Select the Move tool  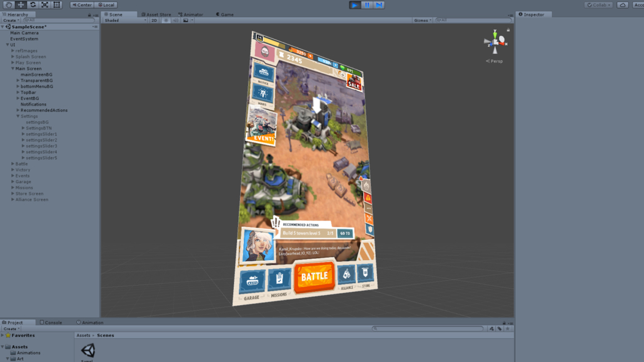click(x=21, y=5)
